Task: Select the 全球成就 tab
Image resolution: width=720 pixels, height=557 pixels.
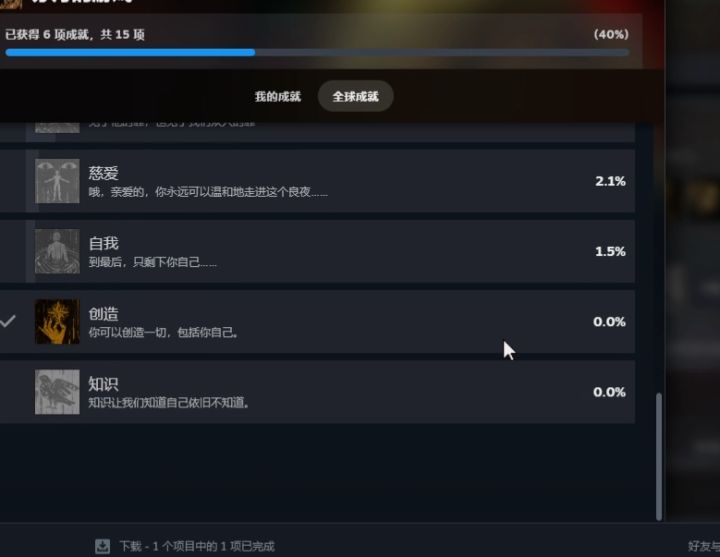Action: pyautogui.click(x=355, y=96)
